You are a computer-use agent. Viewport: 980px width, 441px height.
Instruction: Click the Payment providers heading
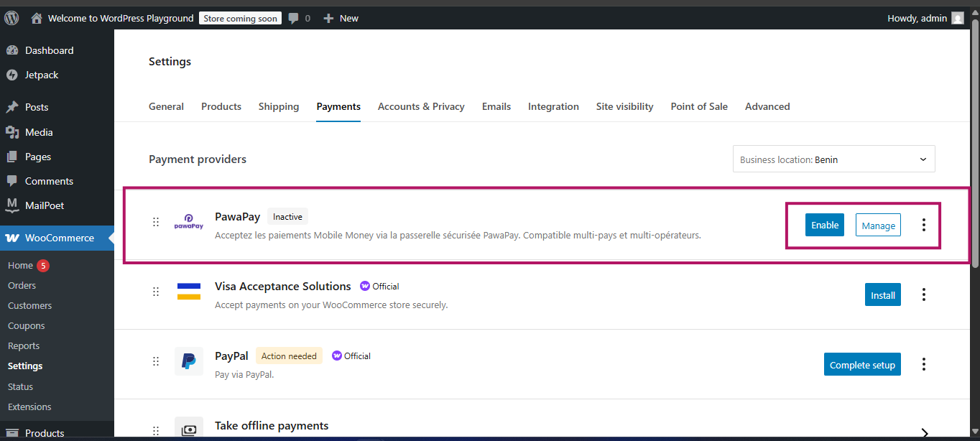click(198, 159)
